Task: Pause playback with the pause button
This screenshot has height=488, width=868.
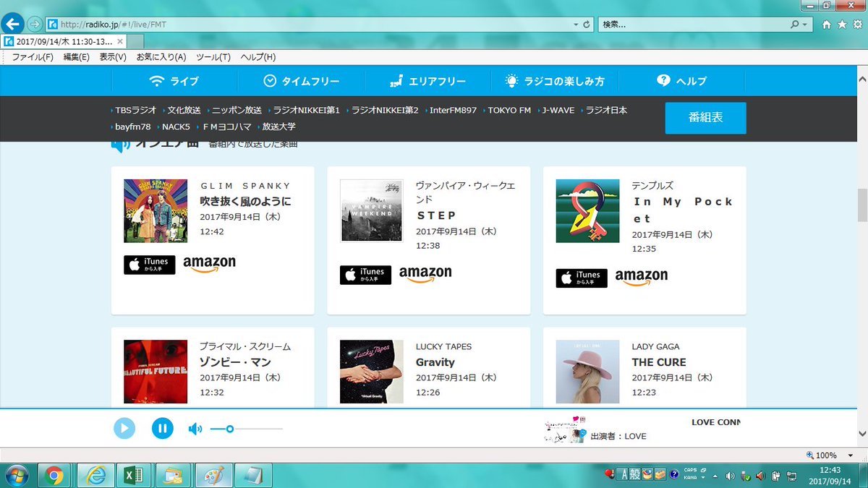Action: pyautogui.click(x=163, y=428)
